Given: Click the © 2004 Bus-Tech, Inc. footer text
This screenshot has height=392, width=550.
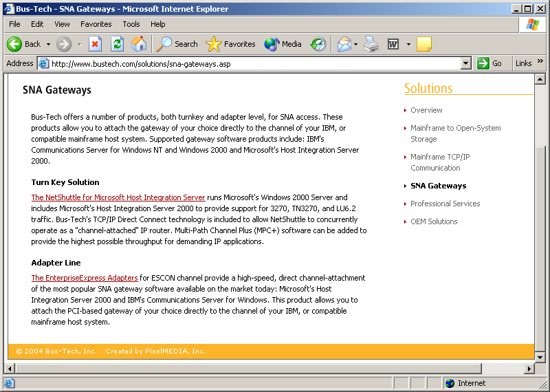Looking at the screenshot, I should coord(56,351).
